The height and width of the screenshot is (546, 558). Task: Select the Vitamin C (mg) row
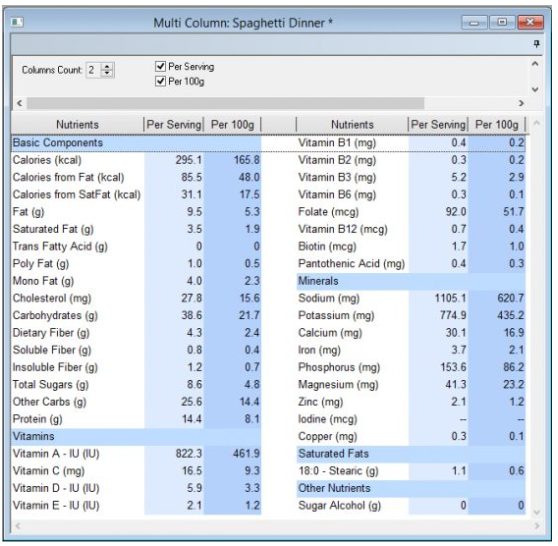pyautogui.click(x=136, y=471)
